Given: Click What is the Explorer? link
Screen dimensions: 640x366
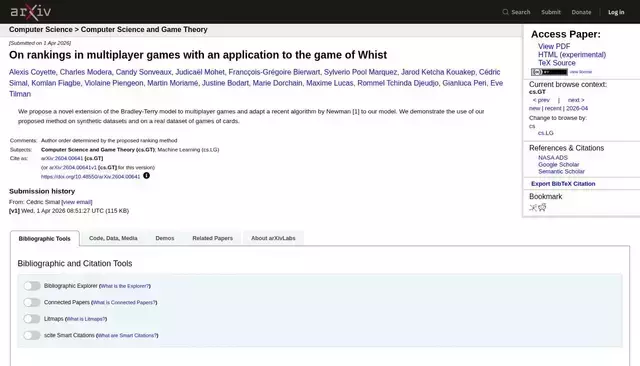Looking at the screenshot, I should coord(125,286).
